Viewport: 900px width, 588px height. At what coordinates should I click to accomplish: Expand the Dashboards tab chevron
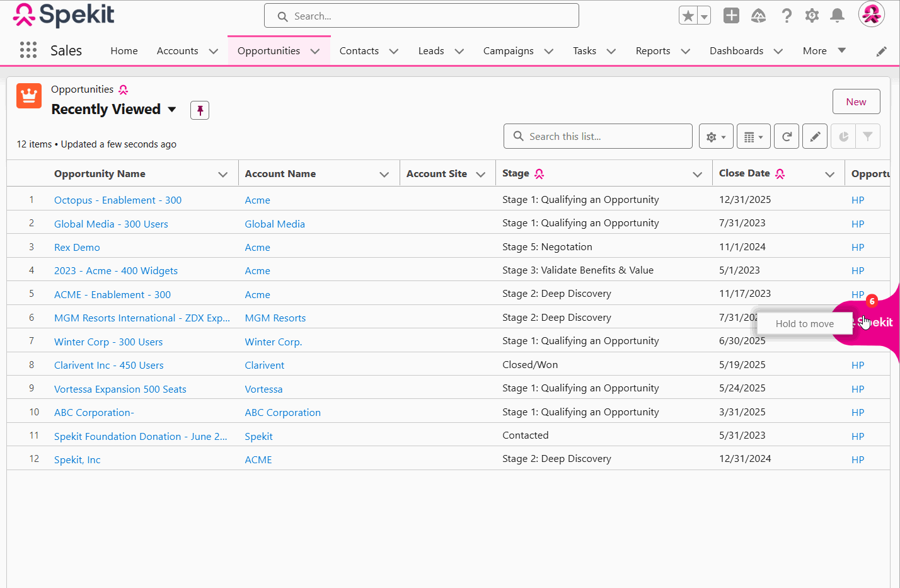coord(778,51)
